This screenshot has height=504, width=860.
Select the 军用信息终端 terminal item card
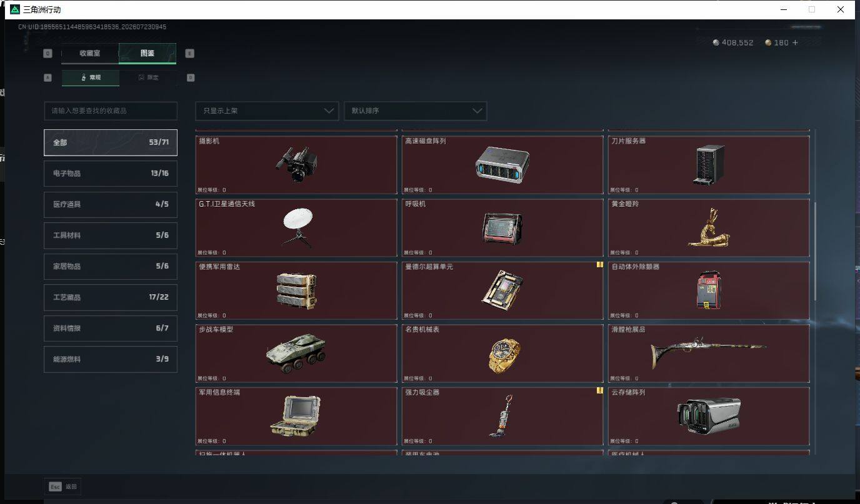[x=296, y=417]
